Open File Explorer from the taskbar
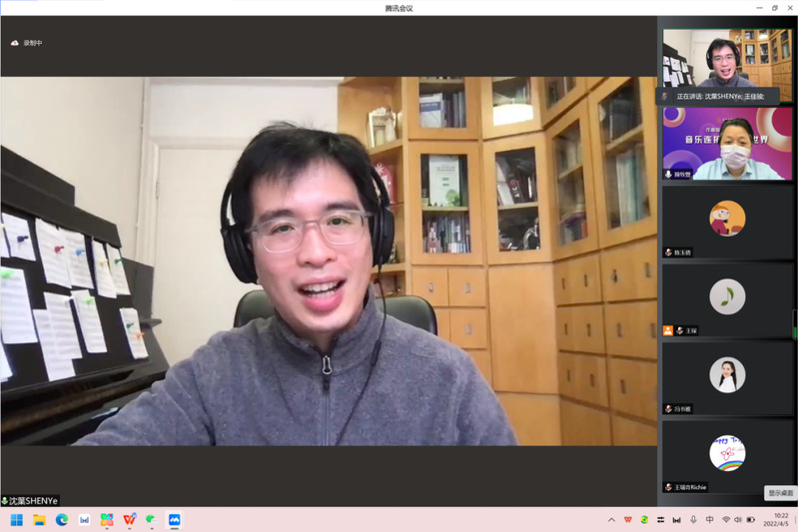 tap(40, 520)
